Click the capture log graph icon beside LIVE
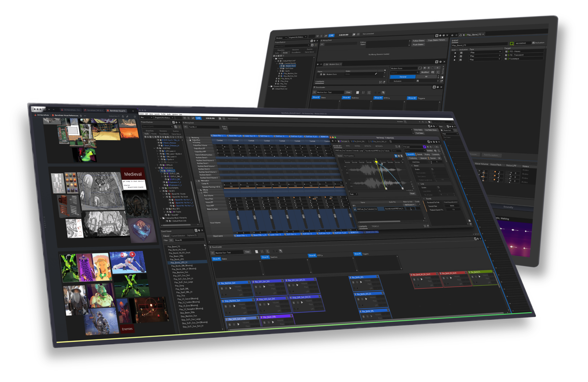The image size is (588, 382). tap(193, 118)
